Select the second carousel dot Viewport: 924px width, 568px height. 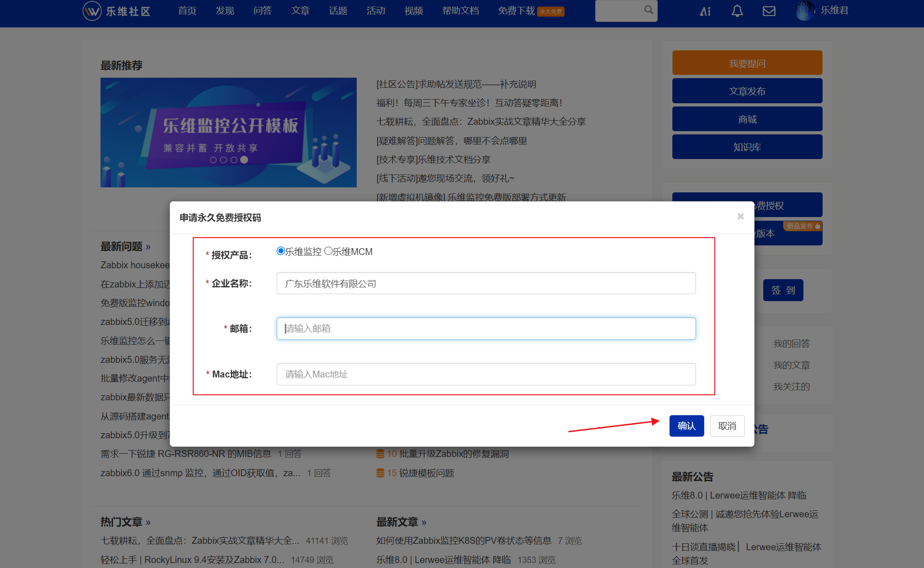coord(223,160)
